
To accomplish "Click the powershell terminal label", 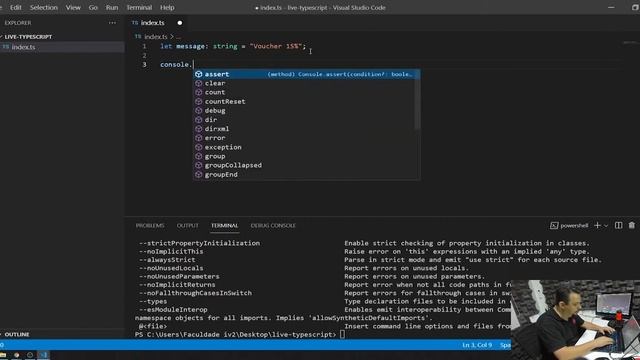I will pos(569,225).
